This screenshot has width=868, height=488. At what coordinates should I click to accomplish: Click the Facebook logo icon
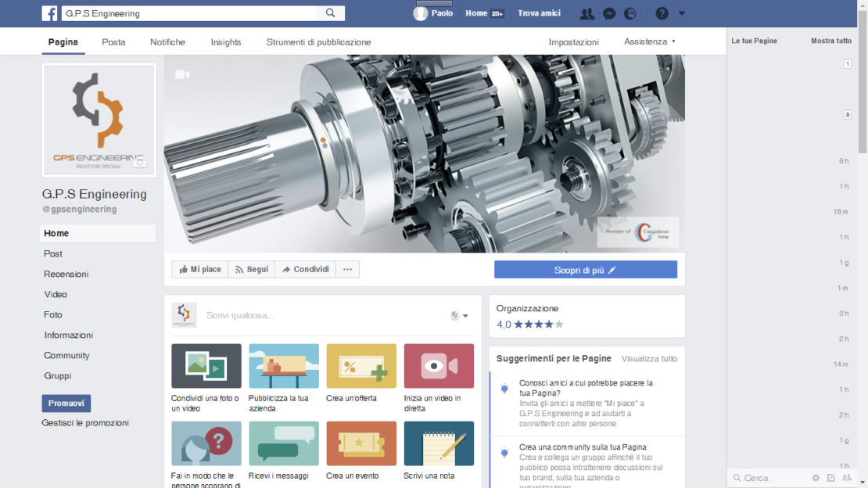49,13
